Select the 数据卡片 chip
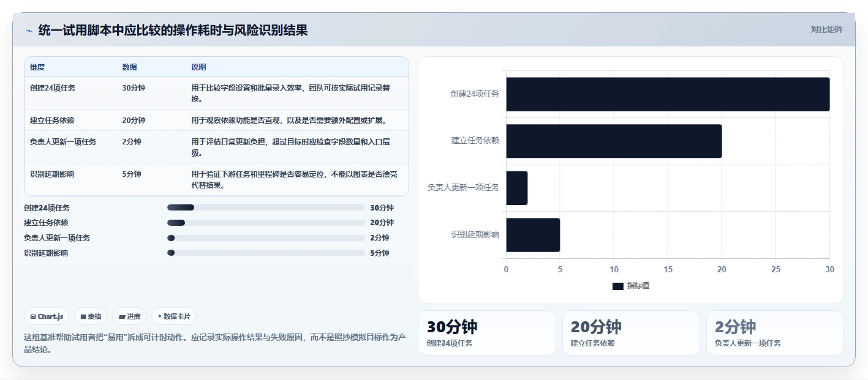Image resolution: width=868 pixels, height=380 pixels. coord(174,316)
